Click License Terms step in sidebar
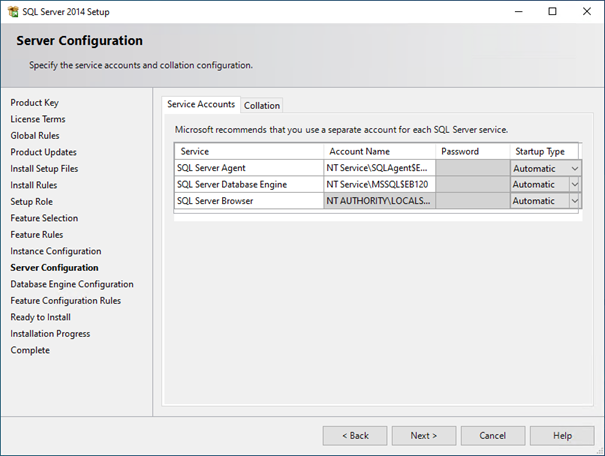Image resolution: width=605 pixels, height=456 pixels. coord(38,119)
